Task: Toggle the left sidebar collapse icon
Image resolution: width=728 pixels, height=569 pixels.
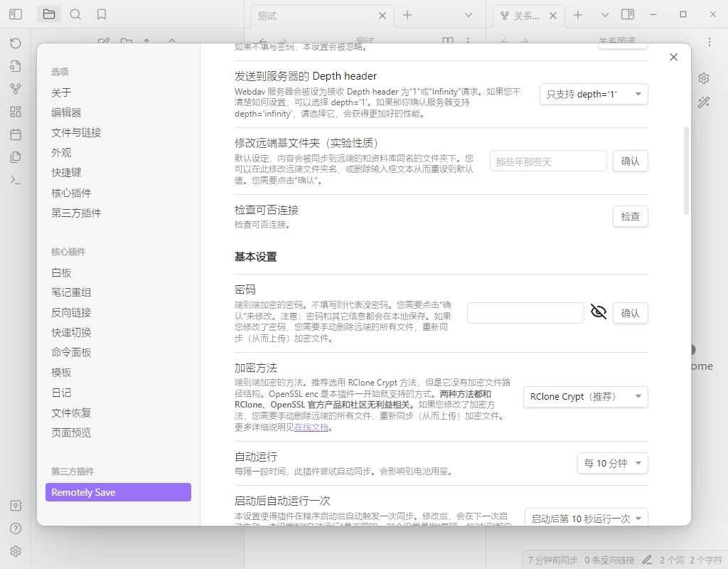Action: click(16, 14)
